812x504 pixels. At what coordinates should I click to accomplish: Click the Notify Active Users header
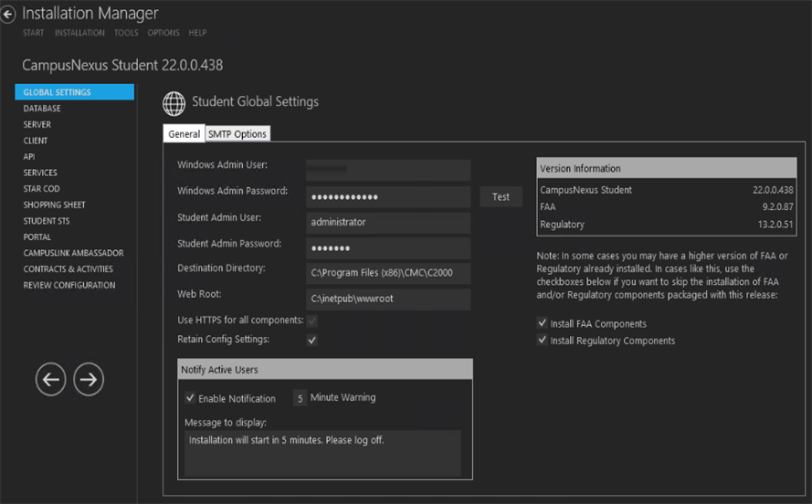[x=324, y=370]
